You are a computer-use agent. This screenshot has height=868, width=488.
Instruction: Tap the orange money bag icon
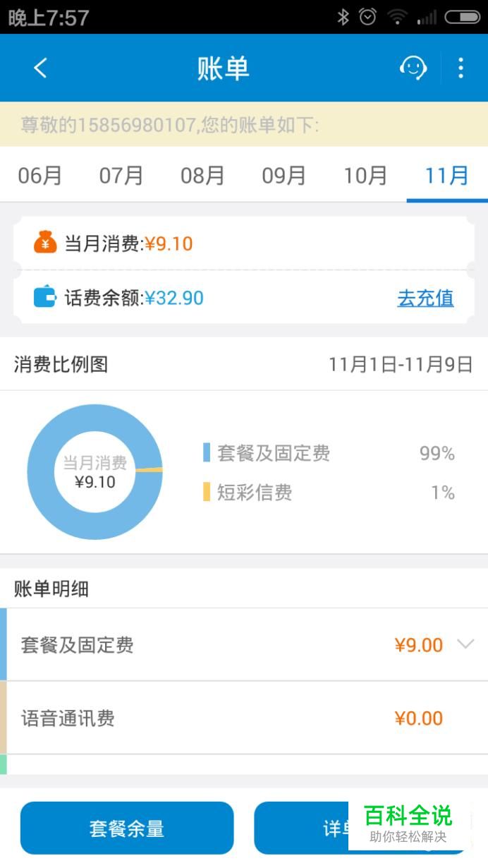(x=45, y=243)
